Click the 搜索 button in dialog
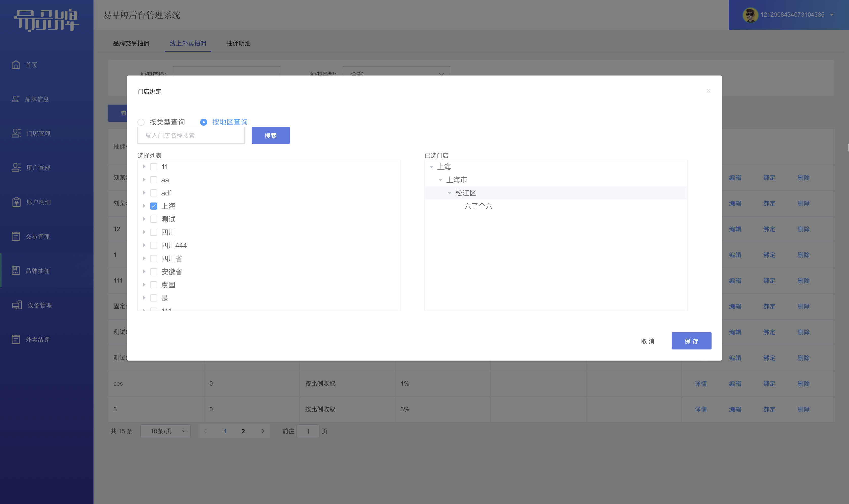 [x=271, y=136]
